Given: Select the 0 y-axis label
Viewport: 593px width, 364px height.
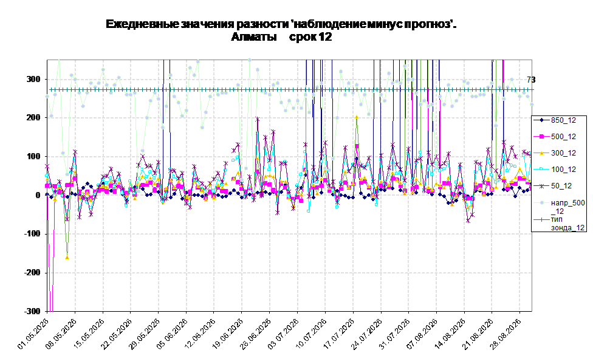Looking at the screenshot, I should [x=38, y=195].
